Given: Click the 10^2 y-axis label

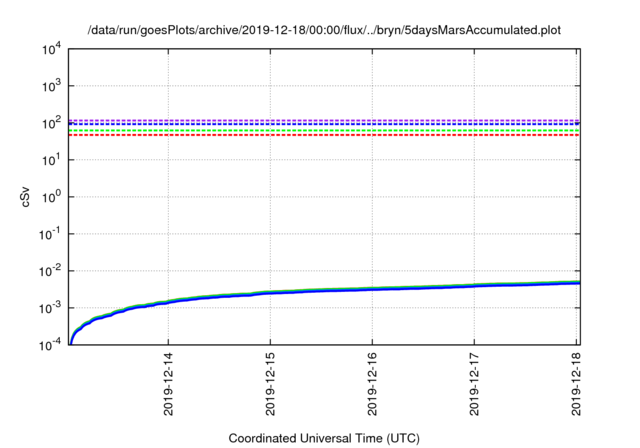Looking at the screenshot, I should click(52, 123).
